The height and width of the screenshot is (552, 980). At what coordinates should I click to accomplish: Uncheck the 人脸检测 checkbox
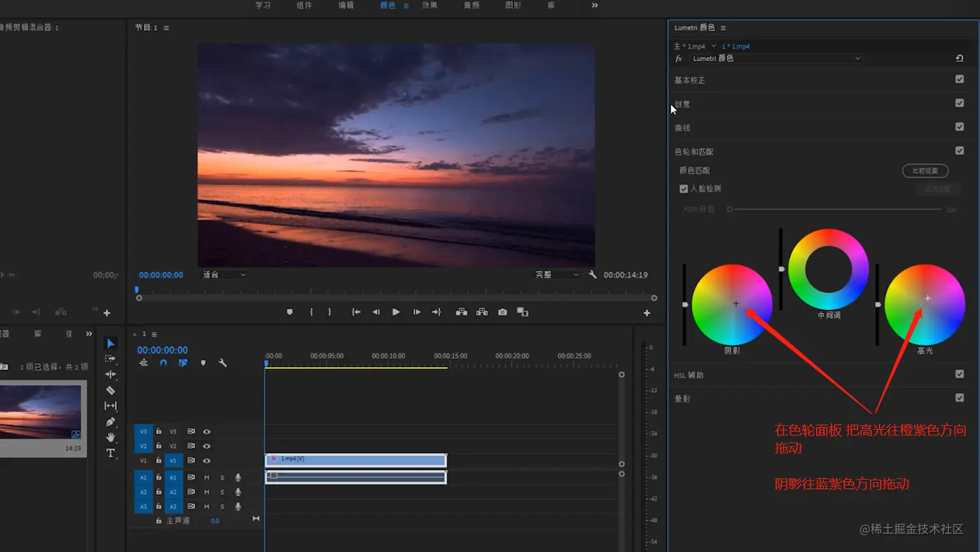click(684, 189)
